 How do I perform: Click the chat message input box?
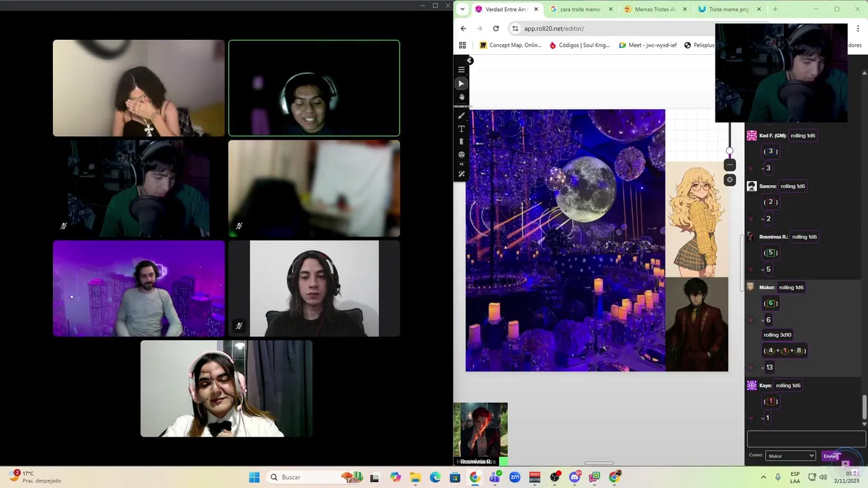click(806, 439)
